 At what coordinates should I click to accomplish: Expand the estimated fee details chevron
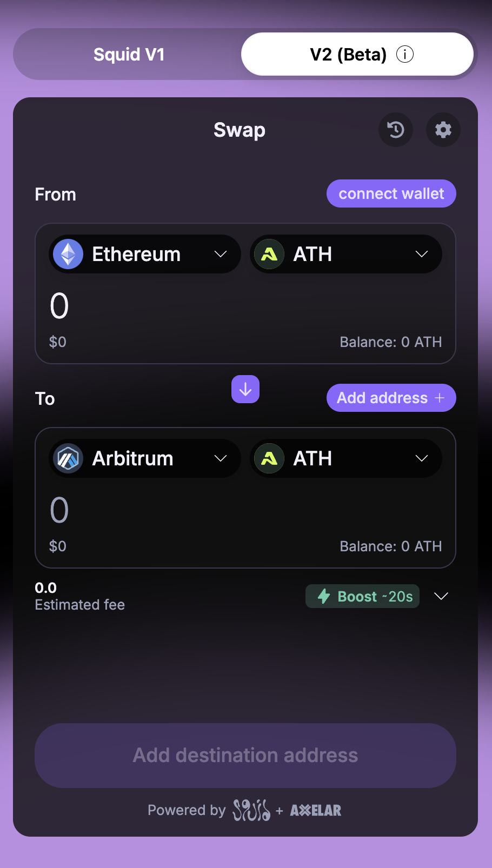click(x=441, y=596)
